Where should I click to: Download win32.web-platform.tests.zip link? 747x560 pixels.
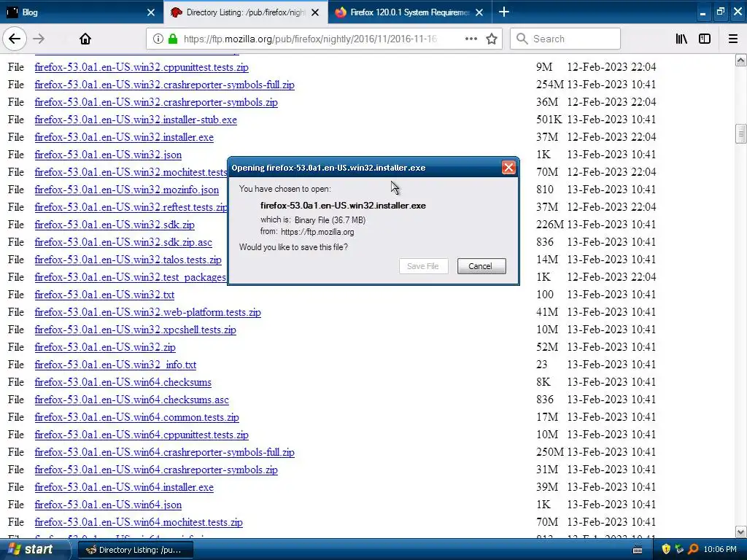click(x=147, y=312)
